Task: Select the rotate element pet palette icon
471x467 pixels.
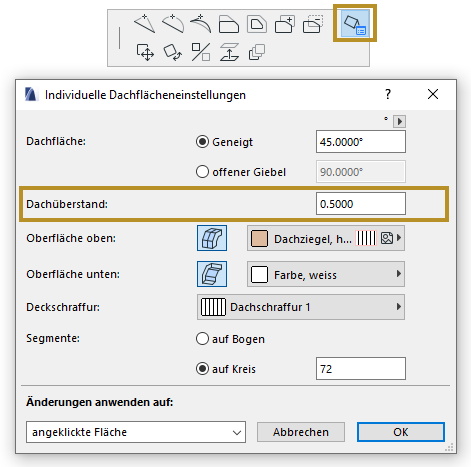Action: click(x=173, y=52)
